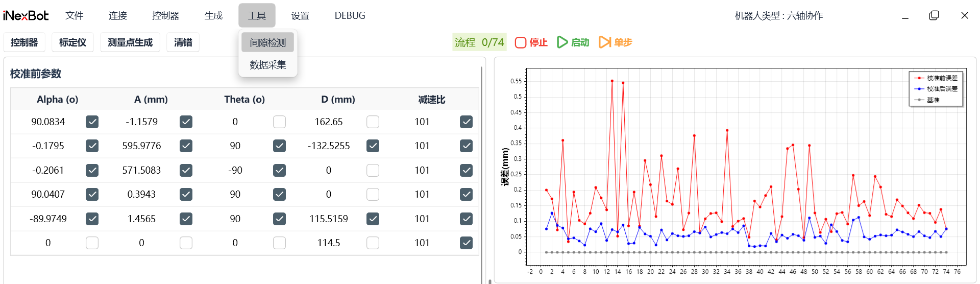This screenshot has height=284, width=980.
Task: Uncheck A checkbox for value 595.9776
Action: [186, 146]
